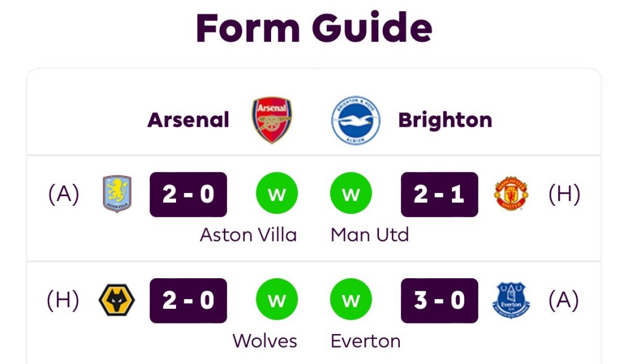Select the Arsenal team name
Image resolution: width=628 pixels, height=364 pixels.
[188, 120]
